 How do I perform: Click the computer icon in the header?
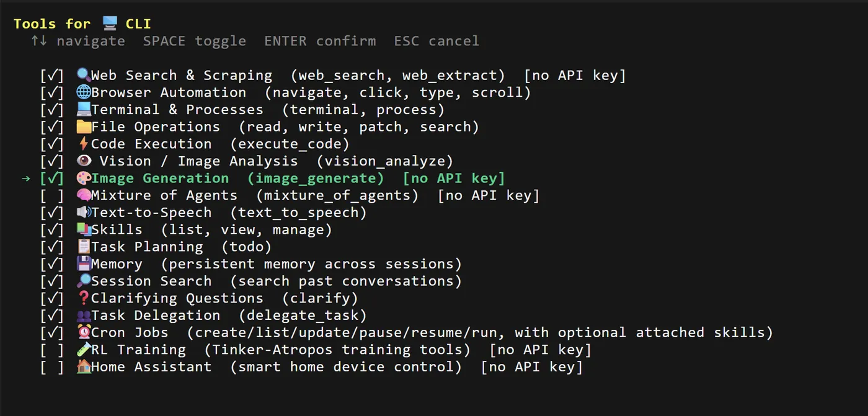110,24
